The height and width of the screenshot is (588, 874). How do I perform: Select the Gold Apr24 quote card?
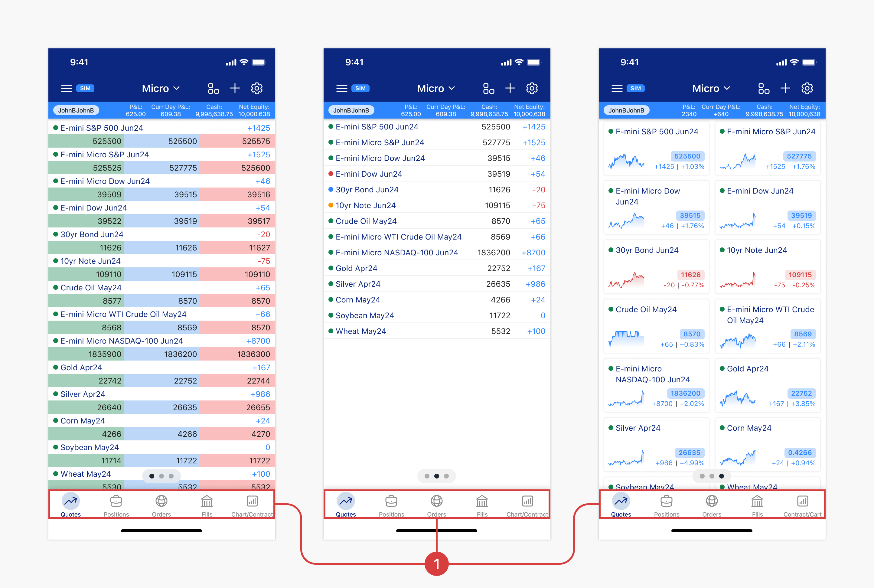point(767,386)
